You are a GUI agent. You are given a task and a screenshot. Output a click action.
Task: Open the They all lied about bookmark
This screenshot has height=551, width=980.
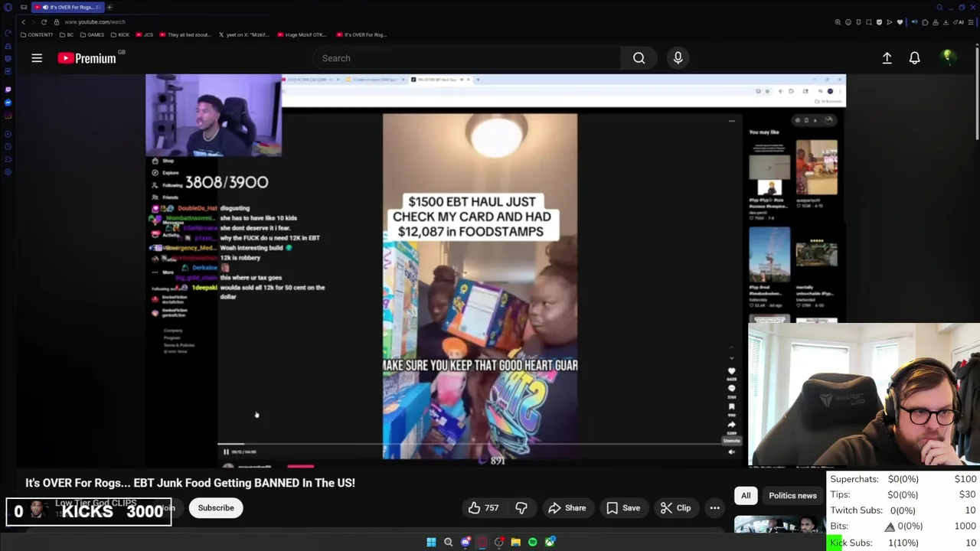(185, 34)
